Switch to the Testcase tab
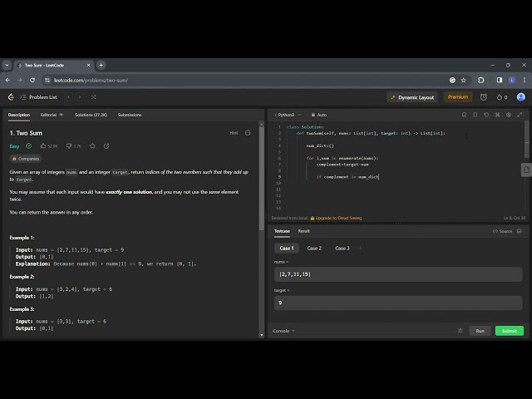The height and width of the screenshot is (399, 532). [282, 231]
